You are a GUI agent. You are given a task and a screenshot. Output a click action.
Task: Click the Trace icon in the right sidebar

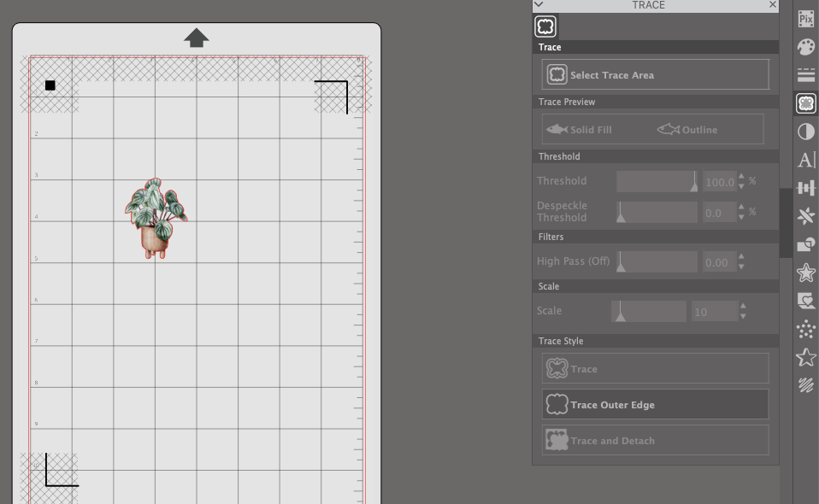806,103
